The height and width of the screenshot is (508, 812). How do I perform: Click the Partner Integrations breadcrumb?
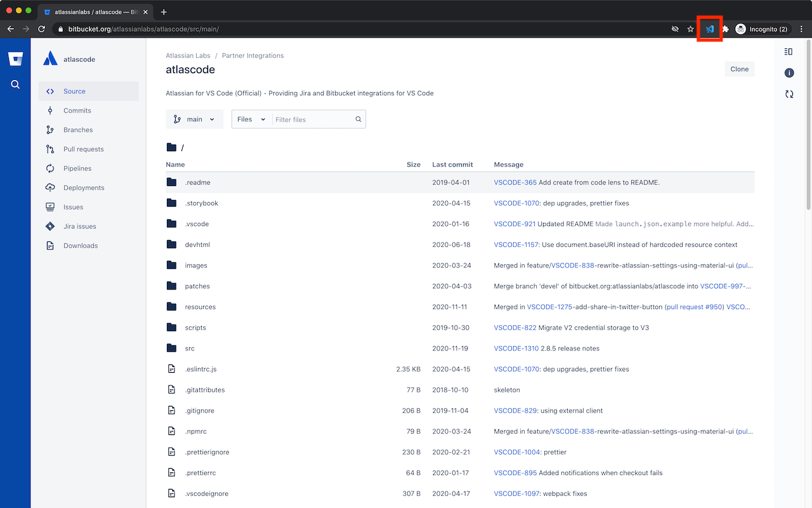click(252, 56)
